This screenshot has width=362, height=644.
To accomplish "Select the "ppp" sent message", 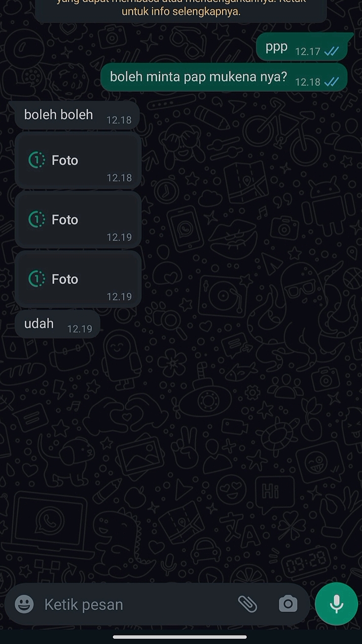I will 277,47.
